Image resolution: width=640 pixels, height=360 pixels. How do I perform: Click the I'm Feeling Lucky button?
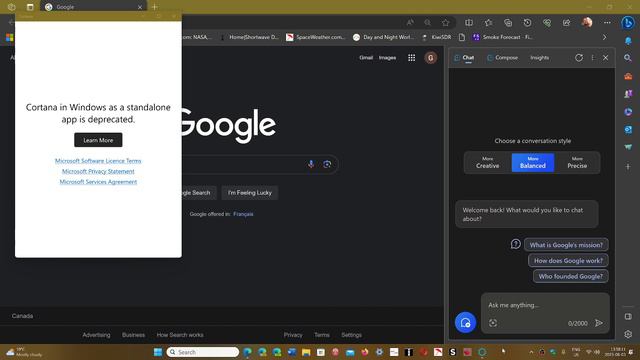coord(250,193)
